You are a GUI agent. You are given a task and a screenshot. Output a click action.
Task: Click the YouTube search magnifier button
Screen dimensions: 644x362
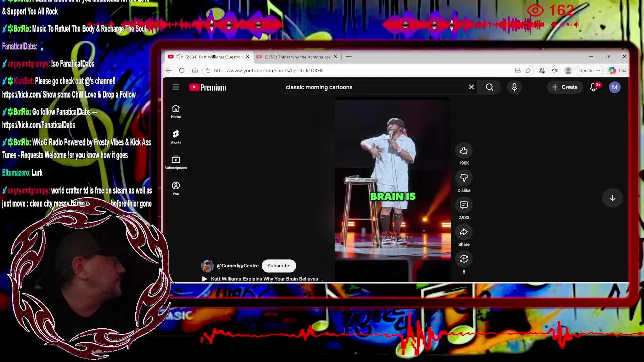pos(489,87)
